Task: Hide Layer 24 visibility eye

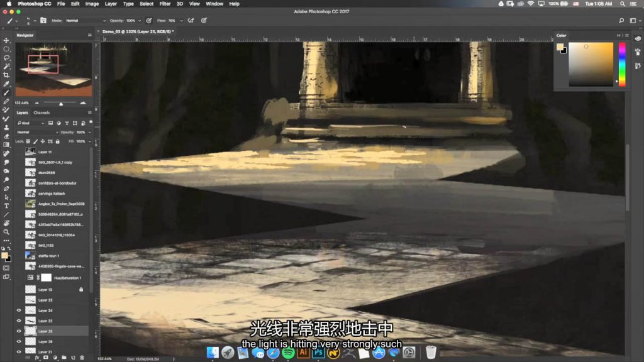Action: [x=19, y=310]
